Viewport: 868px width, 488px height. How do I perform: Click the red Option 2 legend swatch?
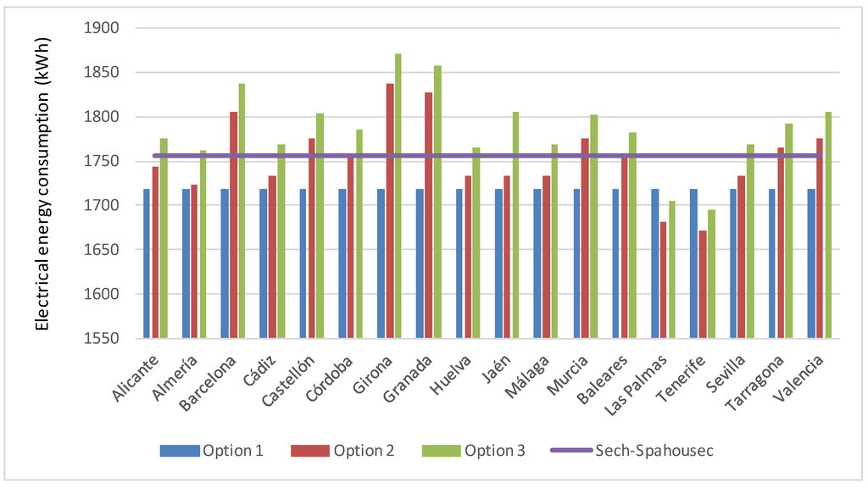point(309,451)
